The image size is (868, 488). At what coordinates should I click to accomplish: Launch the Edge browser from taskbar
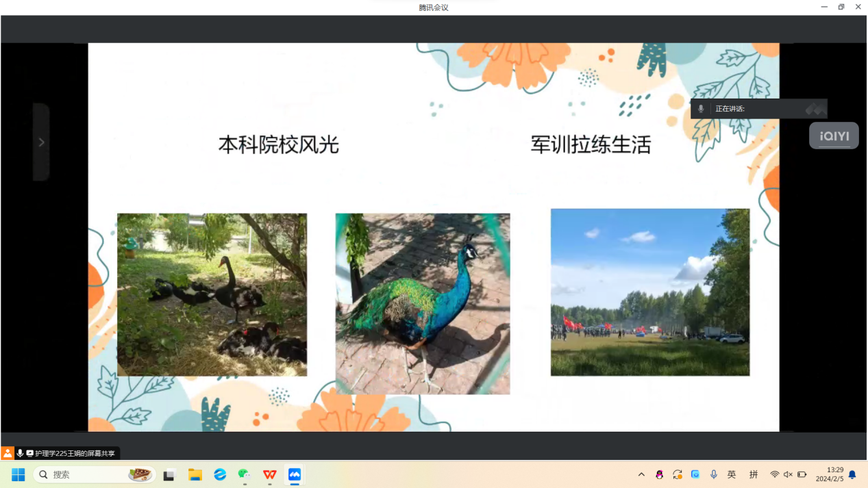click(220, 474)
